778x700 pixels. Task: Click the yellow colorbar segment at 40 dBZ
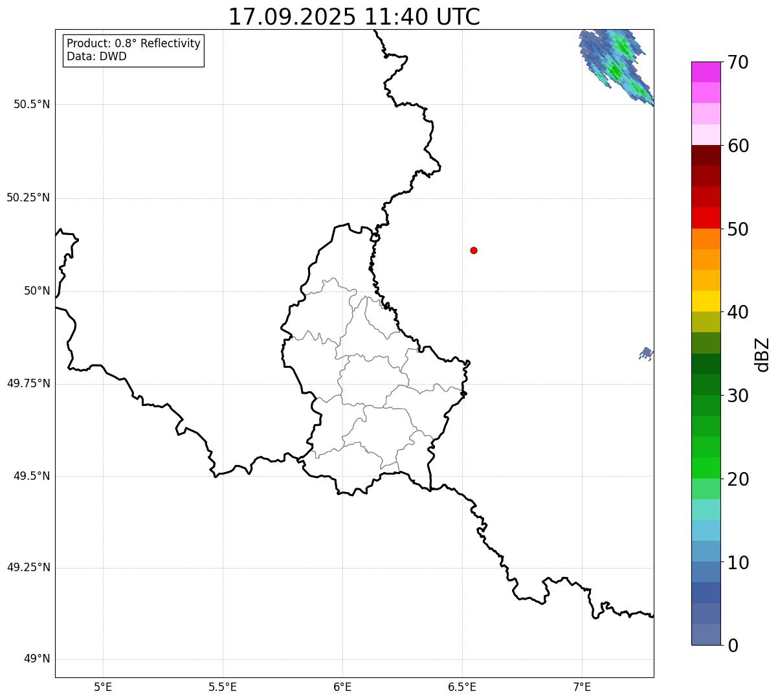706,302
